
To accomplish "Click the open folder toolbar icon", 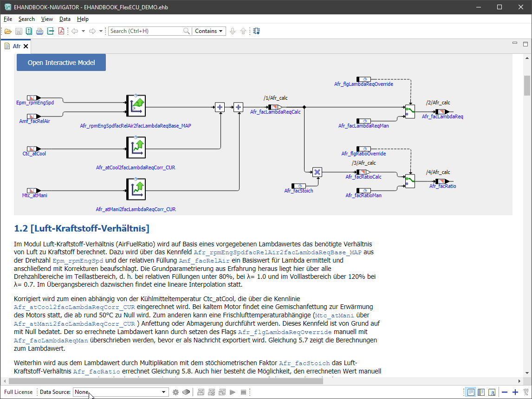I will [x=8, y=31].
